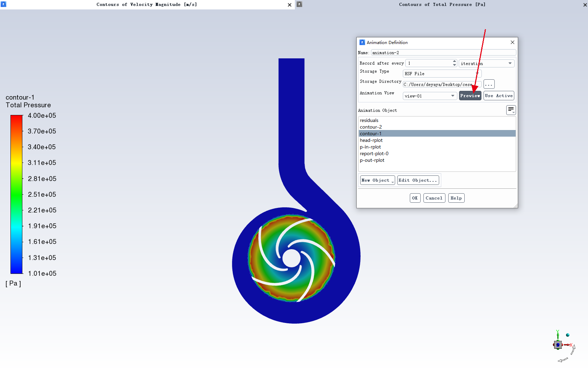Click the leftward rotate arrow below triad
This screenshot has height=368, width=588.
coord(562,360)
